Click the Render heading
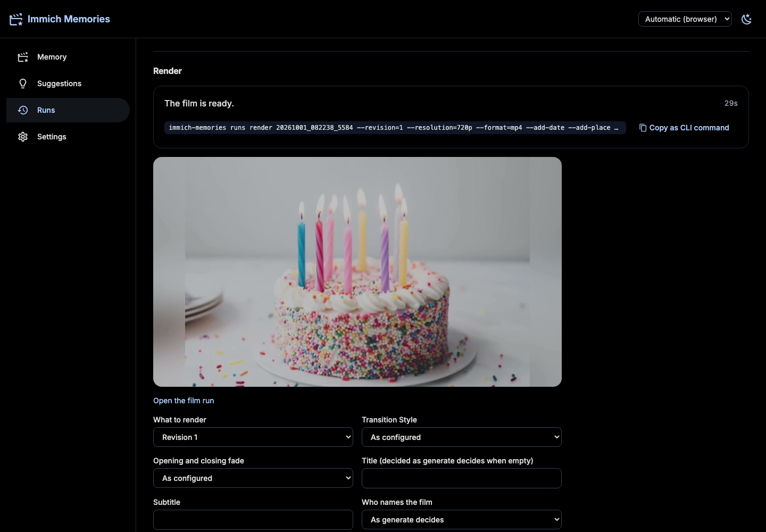Viewport: 766px width, 532px height. point(168,71)
